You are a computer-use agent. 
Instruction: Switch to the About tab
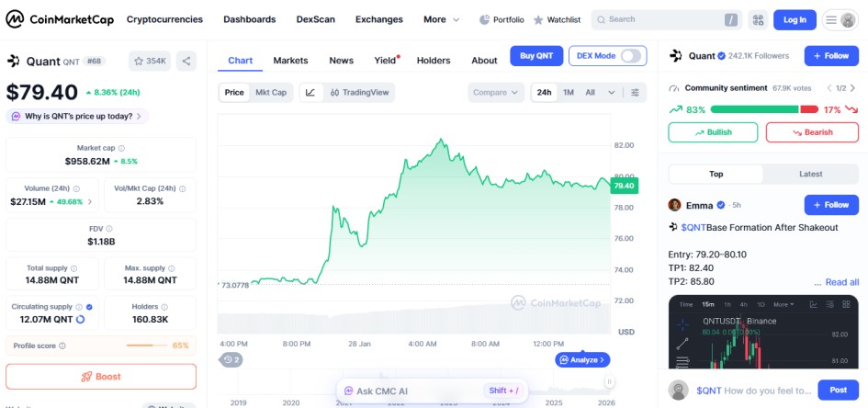tap(484, 61)
